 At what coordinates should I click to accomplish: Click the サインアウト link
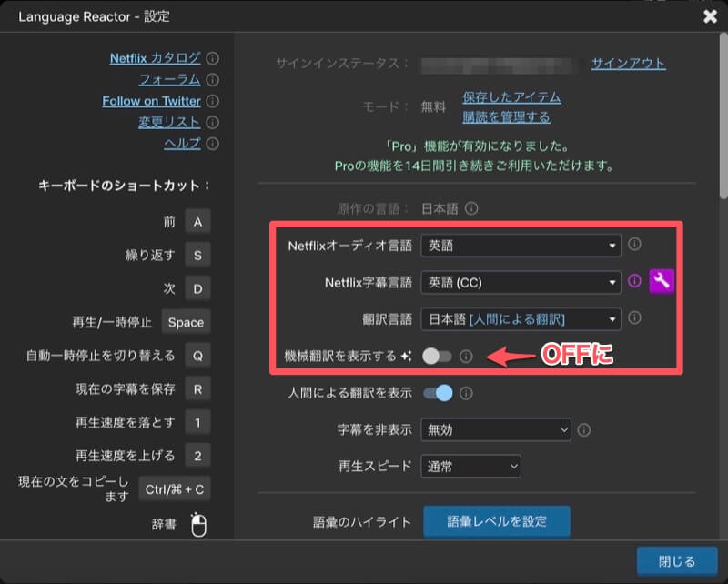[x=628, y=64]
